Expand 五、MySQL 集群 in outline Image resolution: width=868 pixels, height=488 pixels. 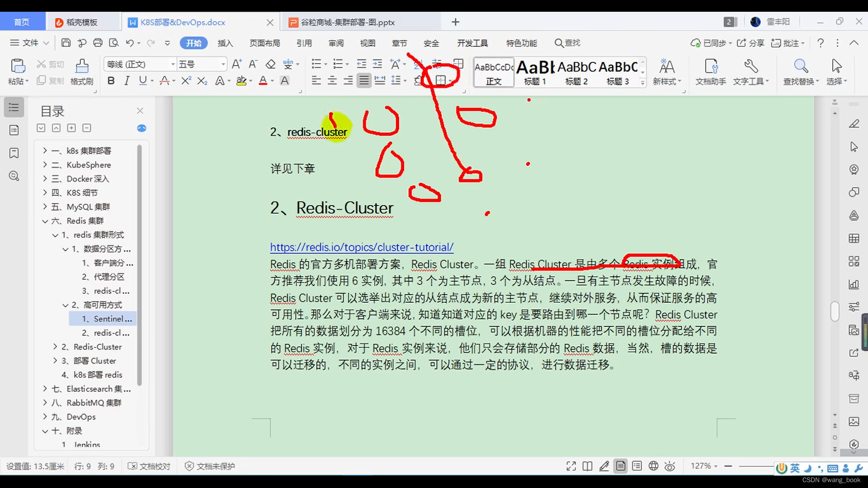click(x=45, y=206)
